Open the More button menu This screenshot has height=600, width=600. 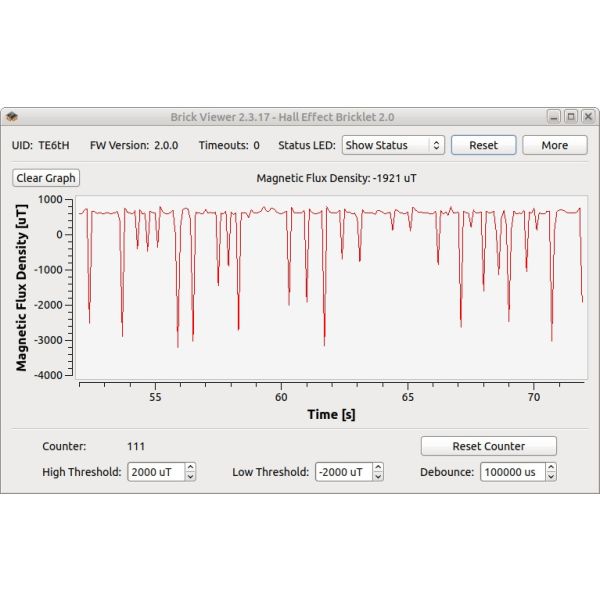[x=554, y=145]
